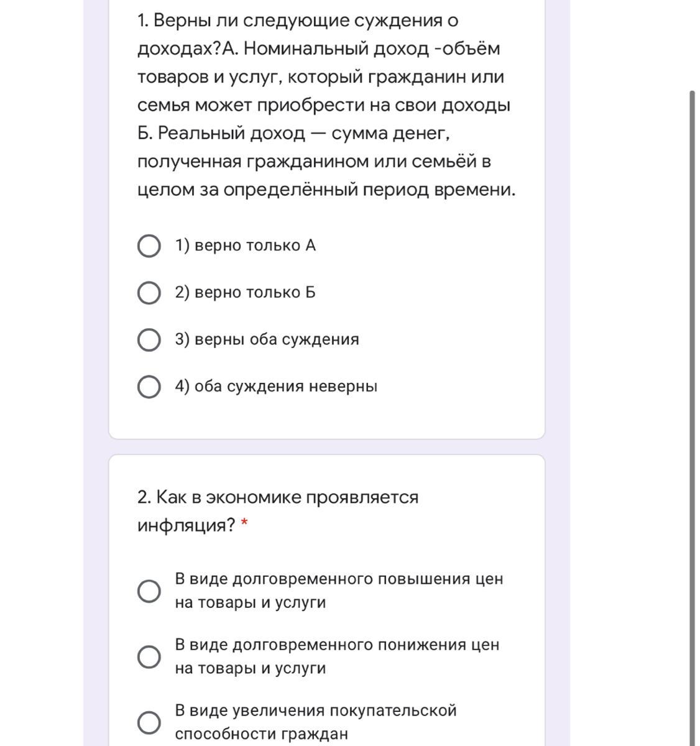Select radio button "2) верно только Б"
Image resolution: width=700 pixels, height=746 pixels.
(149, 293)
